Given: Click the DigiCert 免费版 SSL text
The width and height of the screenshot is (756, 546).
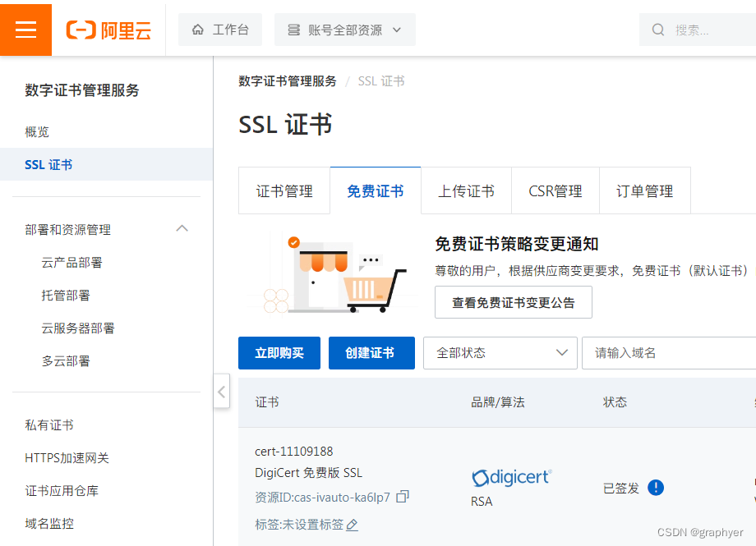Looking at the screenshot, I should [x=309, y=473].
